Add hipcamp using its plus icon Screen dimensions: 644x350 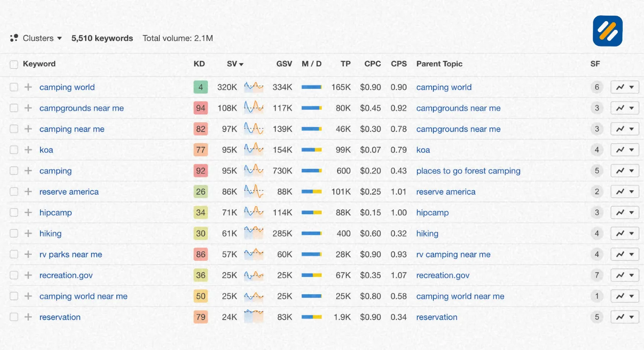pos(28,212)
